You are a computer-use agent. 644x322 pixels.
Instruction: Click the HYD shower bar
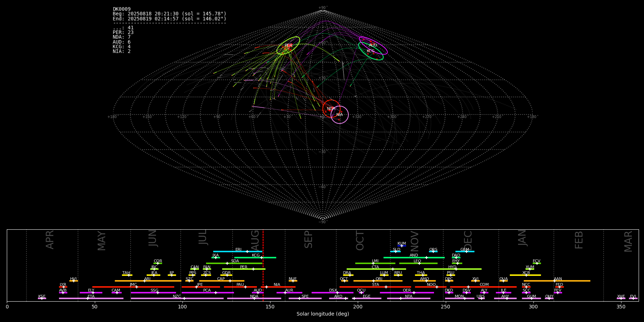[x=453, y=269]
